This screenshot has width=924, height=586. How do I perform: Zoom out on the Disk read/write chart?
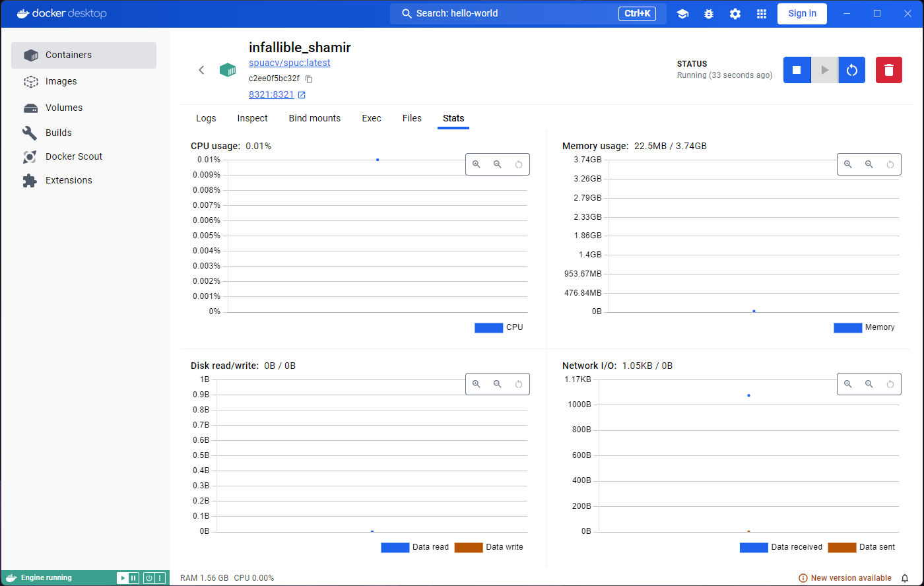(498, 384)
